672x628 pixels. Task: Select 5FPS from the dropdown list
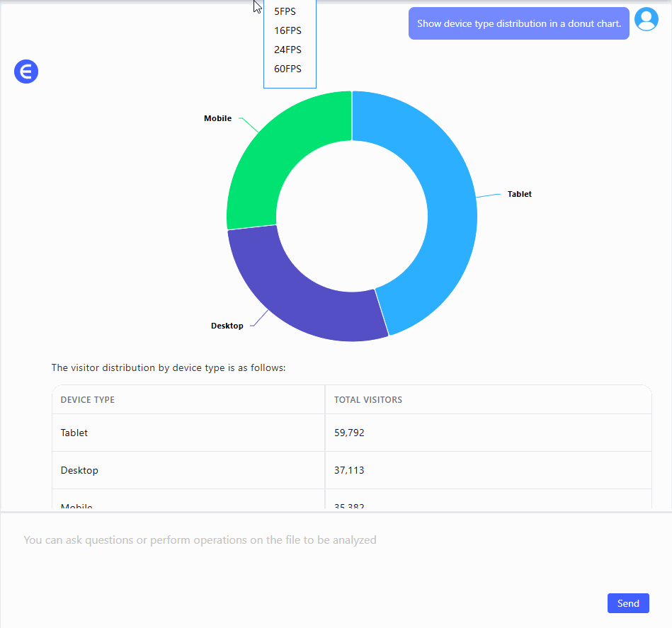pos(285,11)
